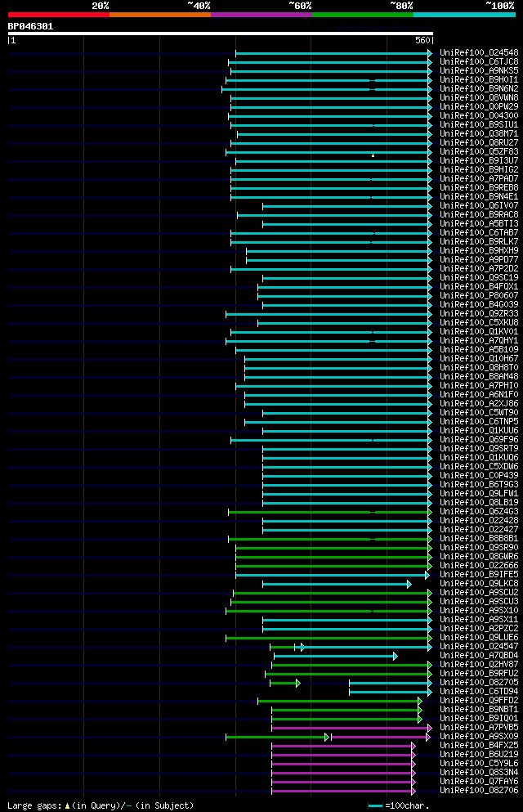Click the purple ~60% identity legend segment

[x=261, y=15]
